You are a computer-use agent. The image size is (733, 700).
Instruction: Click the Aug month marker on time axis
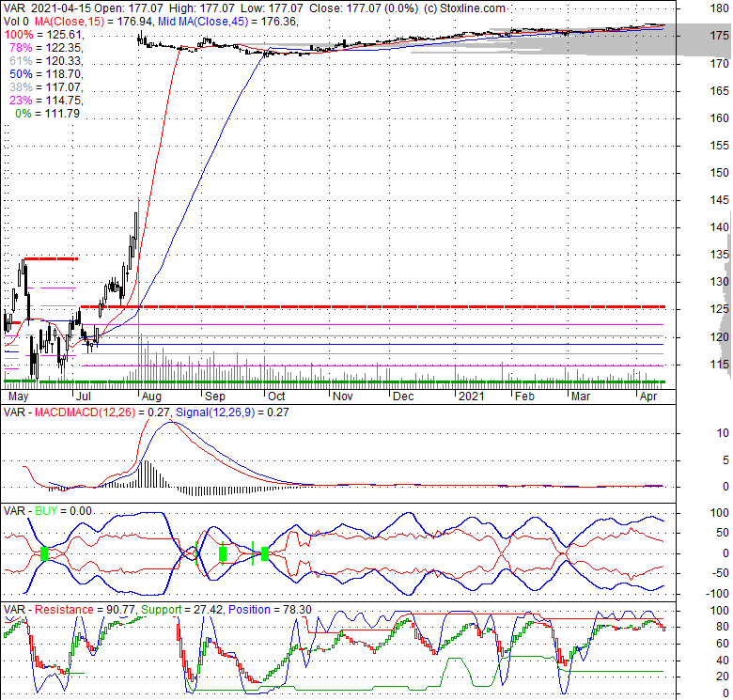152,397
